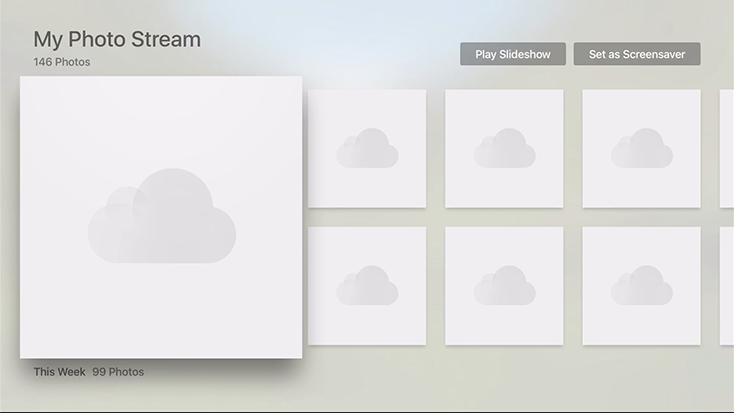Image resolution: width=734 pixels, height=413 pixels.
Task: Select the third full thumbnail in bottom row
Action: click(x=641, y=286)
